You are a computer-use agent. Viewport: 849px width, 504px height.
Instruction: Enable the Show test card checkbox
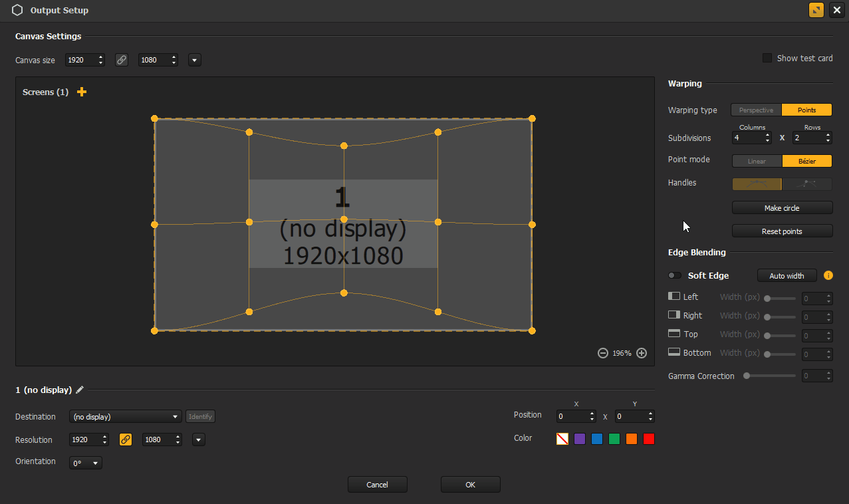point(767,58)
